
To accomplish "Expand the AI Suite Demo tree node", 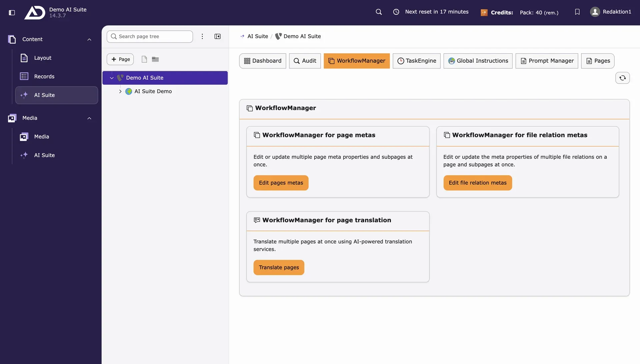I will [120, 91].
